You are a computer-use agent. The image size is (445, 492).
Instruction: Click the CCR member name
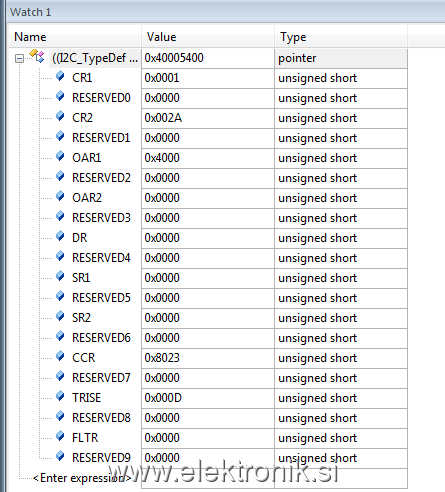tap(84, 358)
